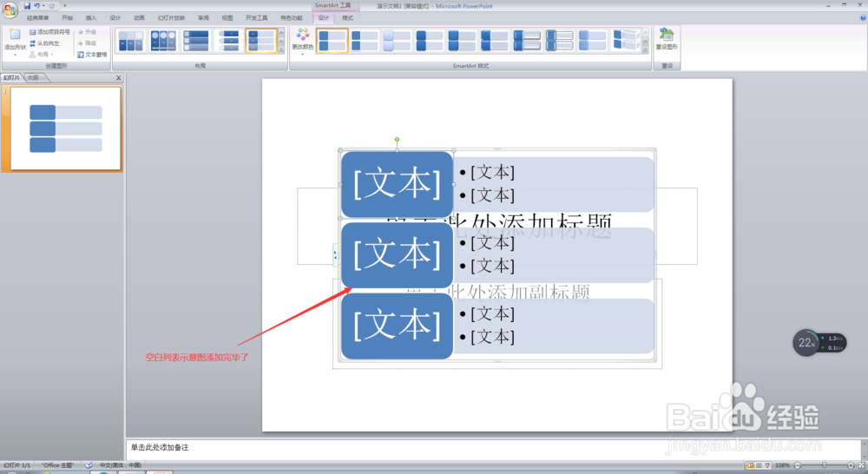This screenshot has width=868, height=474.
Task: Redo action in quick access toolbar
Action: [51, 5]
